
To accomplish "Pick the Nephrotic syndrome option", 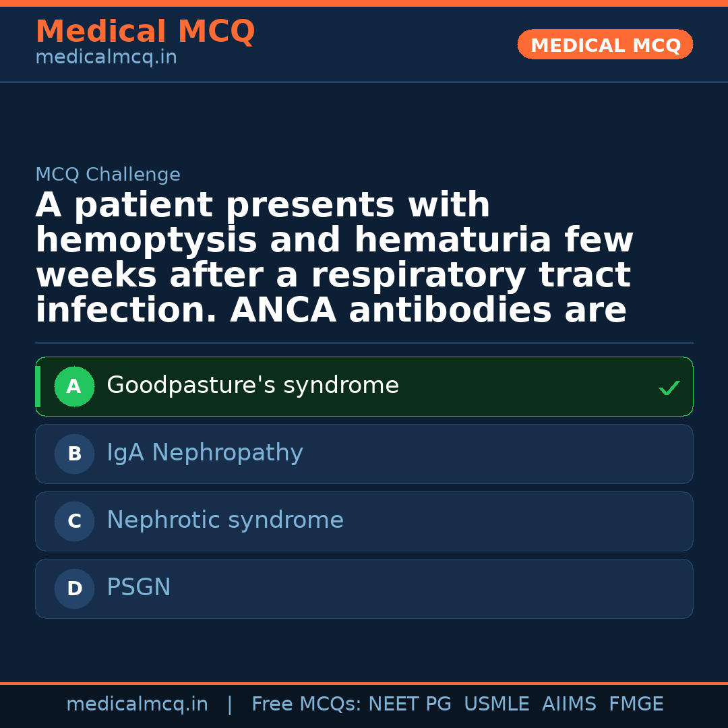I will coord(225,520).
